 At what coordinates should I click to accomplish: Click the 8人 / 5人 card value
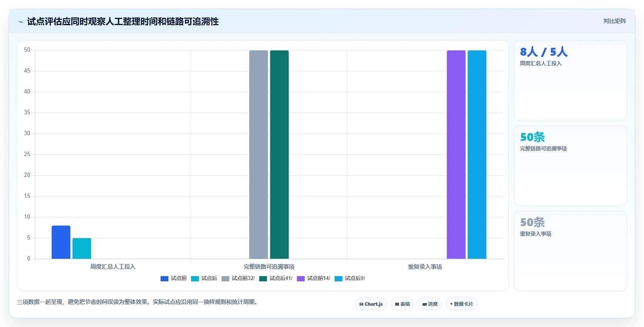pos(544,52)
